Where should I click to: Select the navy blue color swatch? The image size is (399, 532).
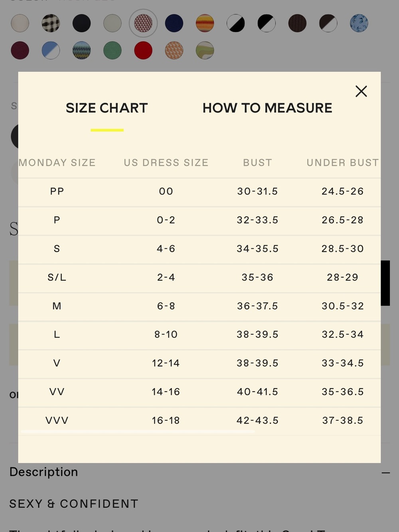[x=174, y=23]
